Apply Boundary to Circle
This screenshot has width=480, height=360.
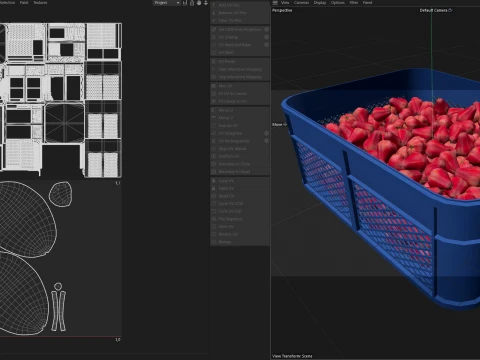point(240,164)
